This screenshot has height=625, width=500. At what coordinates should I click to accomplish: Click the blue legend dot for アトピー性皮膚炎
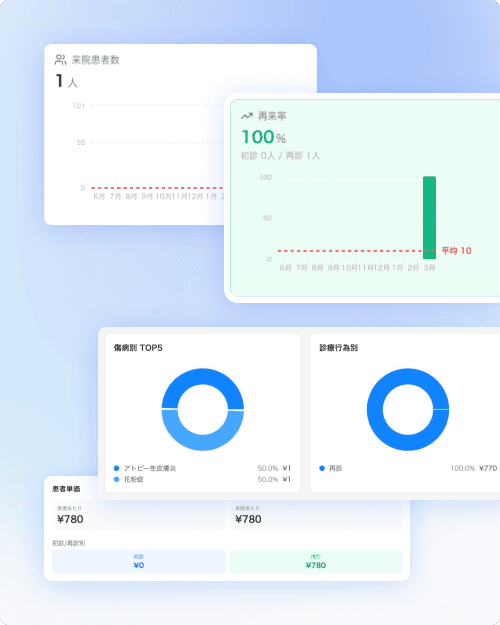(x=116, y=468)
